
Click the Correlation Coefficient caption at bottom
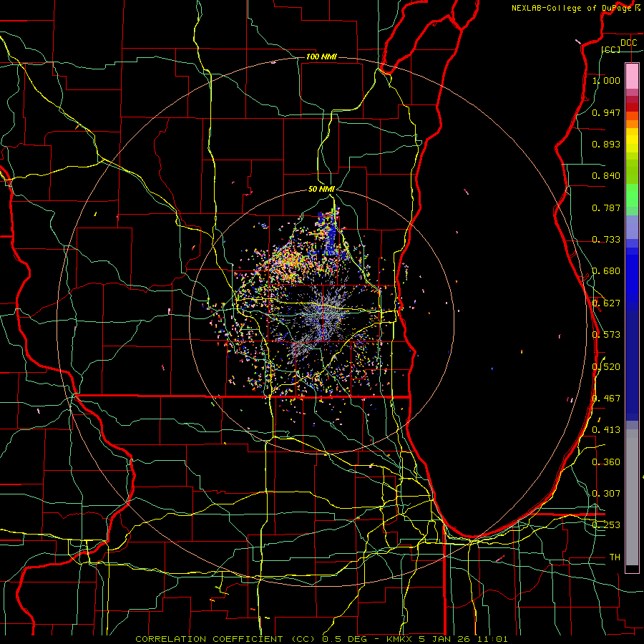(321, 639)
